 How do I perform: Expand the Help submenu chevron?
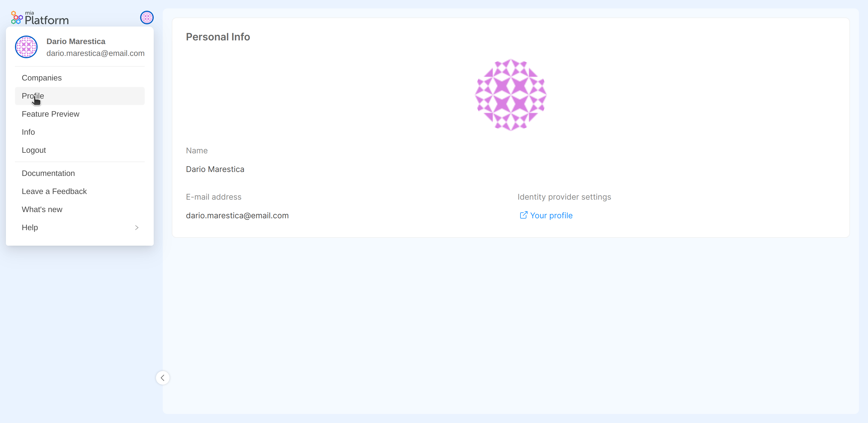136,228
